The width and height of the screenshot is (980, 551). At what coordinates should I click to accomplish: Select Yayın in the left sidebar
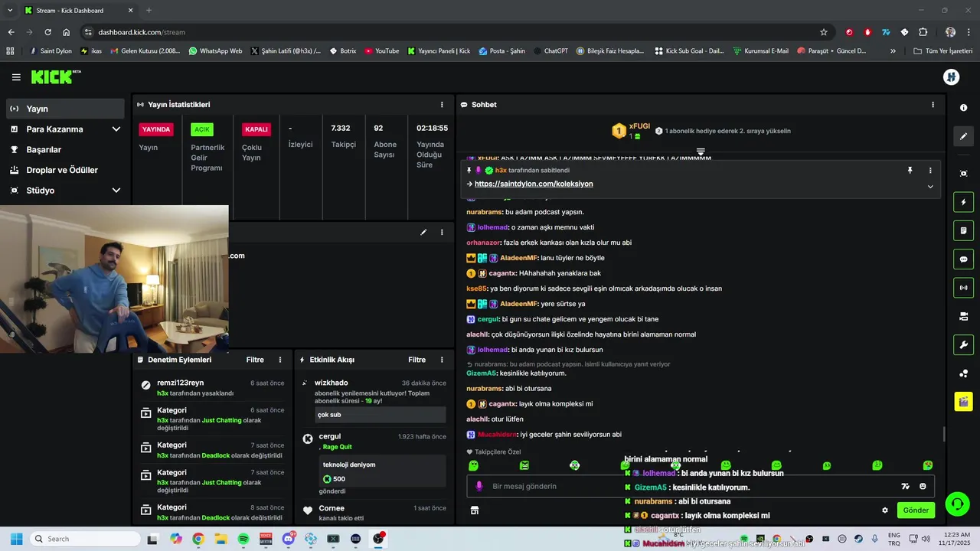[x=65, y=109]
